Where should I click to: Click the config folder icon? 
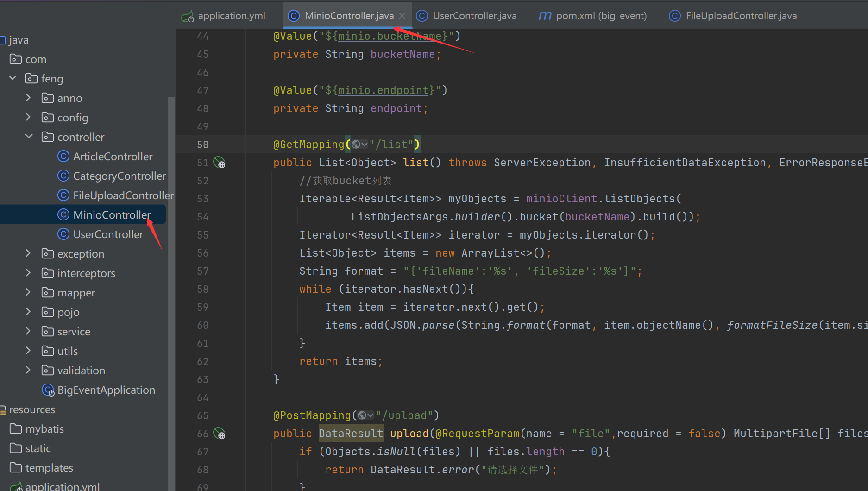click(47, 117)
